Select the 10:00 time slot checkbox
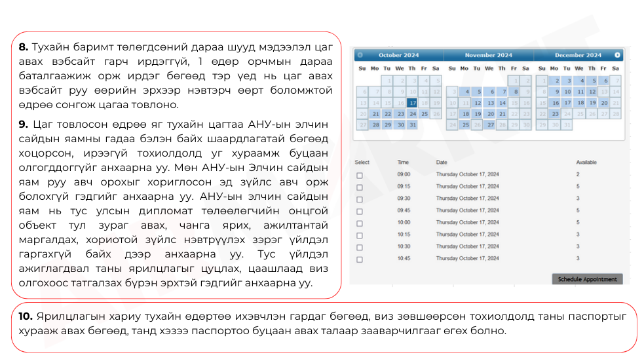Image resolution: width=644 pixels, height=363 pixels. click(360, 223)
